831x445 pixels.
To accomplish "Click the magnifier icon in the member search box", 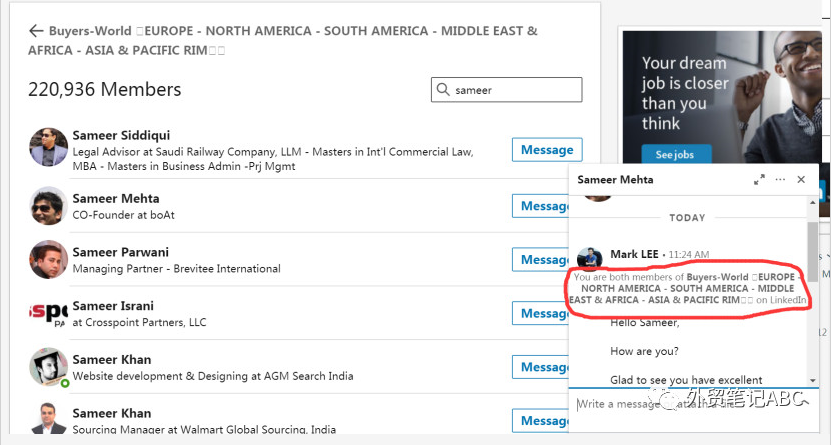I will click(443, 89).
